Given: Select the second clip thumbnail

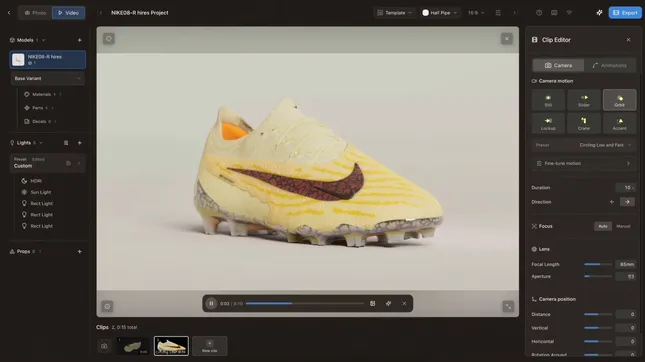Looking at the screenshot, I should pyautogui.click(x=171, y=346).
